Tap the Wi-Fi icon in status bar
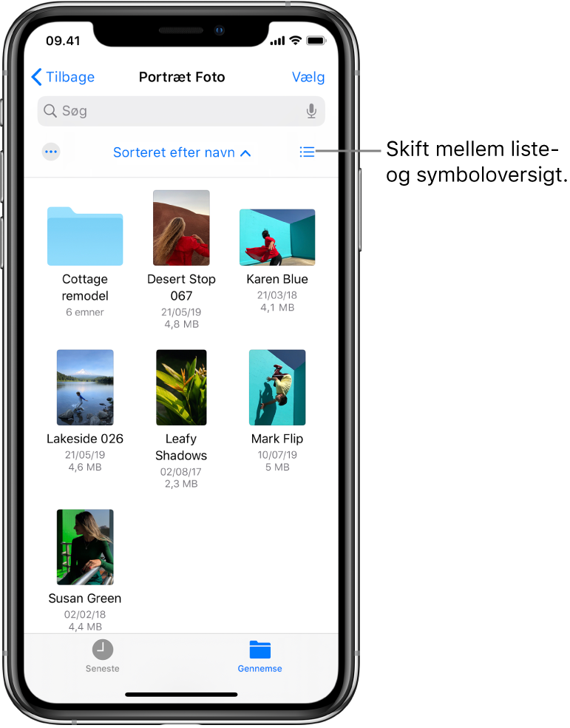The width and height of the screenshot is (570, 728). tap(296, 41)
